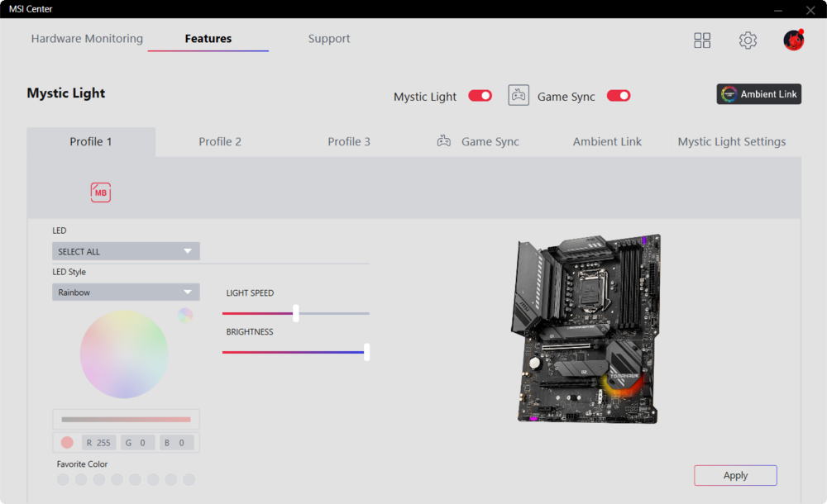Go to Mystic Light Settings tab
The height and width of the screenshot is (504, 827).
point(732,142)
